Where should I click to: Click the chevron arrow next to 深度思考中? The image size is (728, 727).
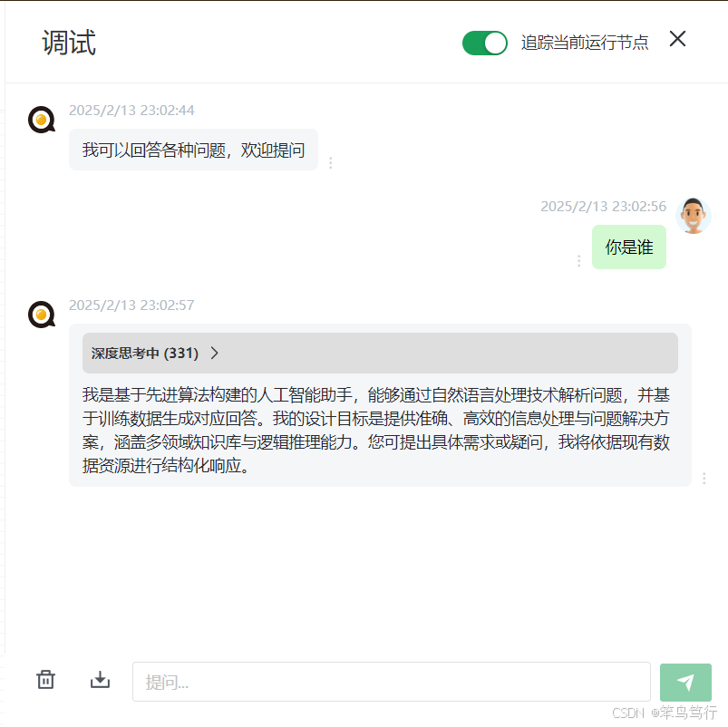[x=214, y=354]
